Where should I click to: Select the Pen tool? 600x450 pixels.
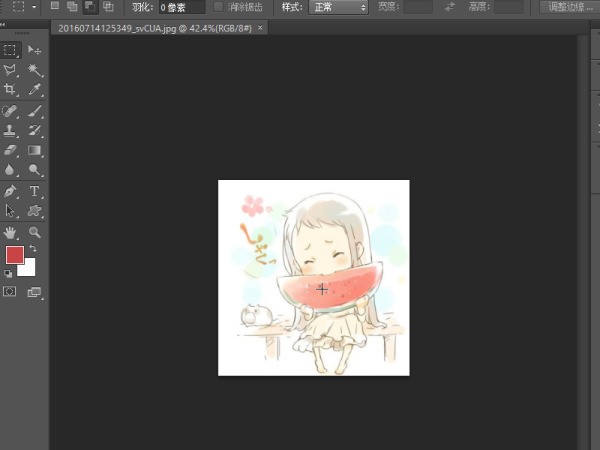(11, 191)
